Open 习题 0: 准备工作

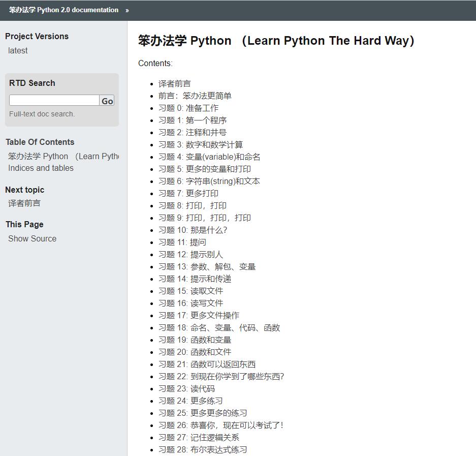click(188, 108)
